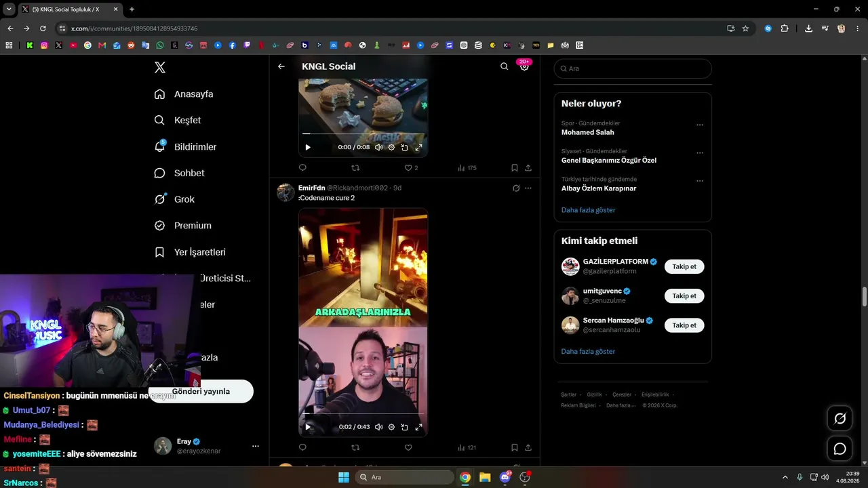This screenshot has height=488, width=868.
Task: Bookmark the burger video post
Action: (x=515, y=167)
